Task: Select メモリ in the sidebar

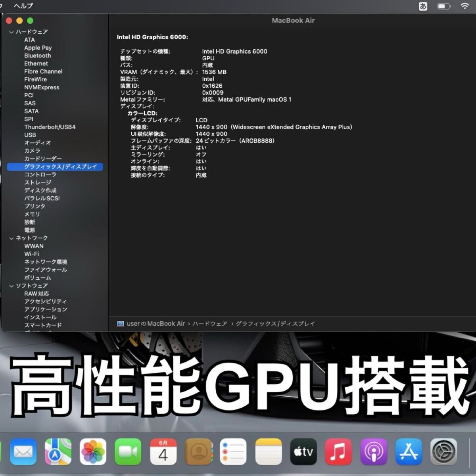Action: (32, 214)
